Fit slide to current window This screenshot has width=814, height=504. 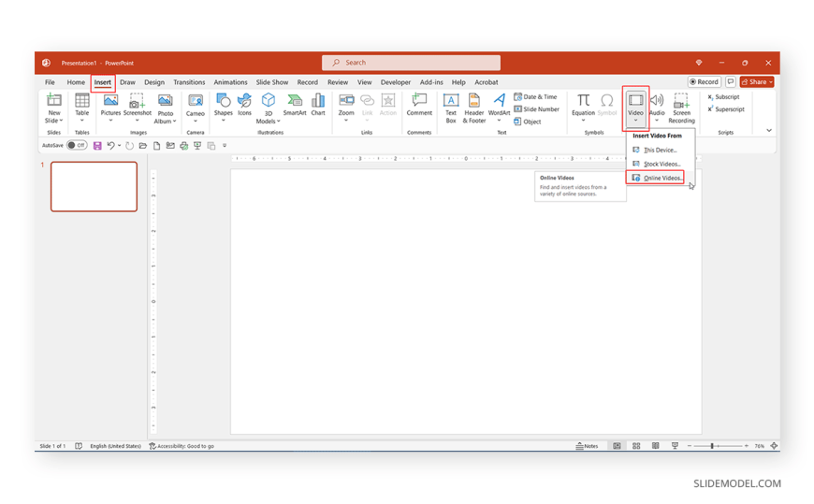[x=774, y=446]
